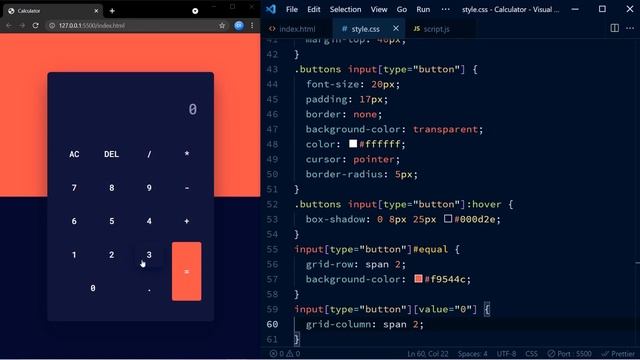Image resolution: width=640 pixels, height=360 pixels.
Task: Split the editor to the right
Action: 614,28
